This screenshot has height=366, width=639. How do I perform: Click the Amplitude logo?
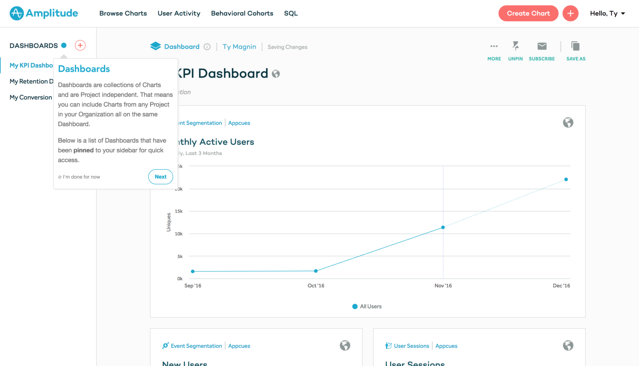(44, 13)
